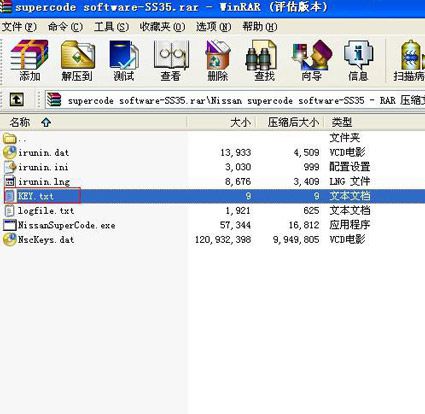
Task: Click size value 1,921
Action: pyautogui.click(x=238, y=211)
